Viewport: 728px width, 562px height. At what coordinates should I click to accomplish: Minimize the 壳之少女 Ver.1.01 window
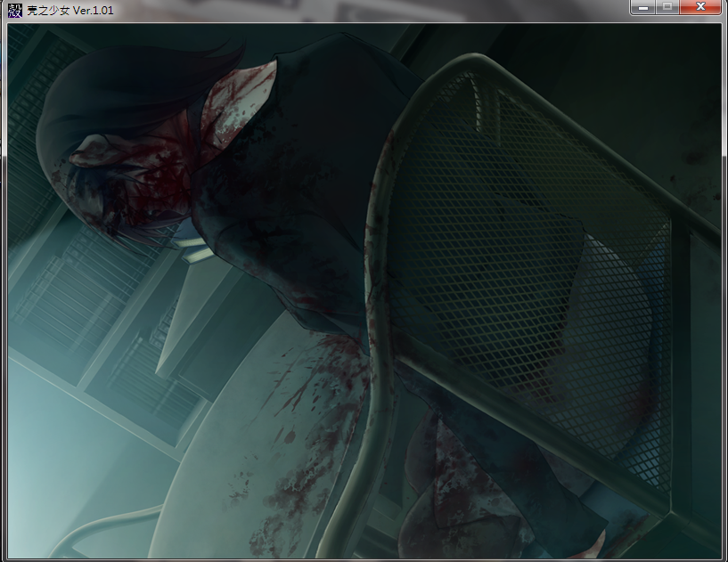tap(643, 7)
